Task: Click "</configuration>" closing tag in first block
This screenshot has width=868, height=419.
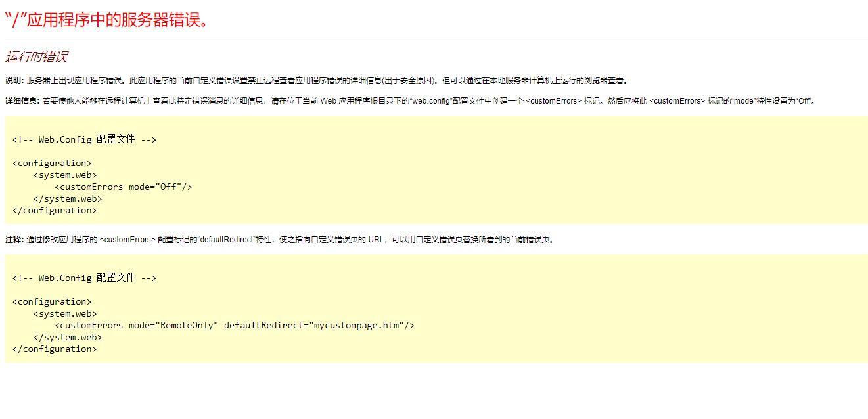Action: [x=55, y=210]
